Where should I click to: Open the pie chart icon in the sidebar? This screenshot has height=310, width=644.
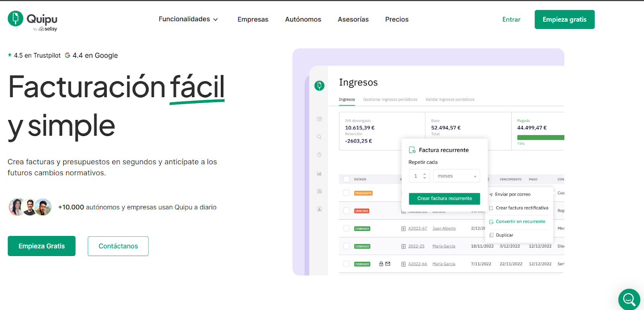[x=319, y=155]
